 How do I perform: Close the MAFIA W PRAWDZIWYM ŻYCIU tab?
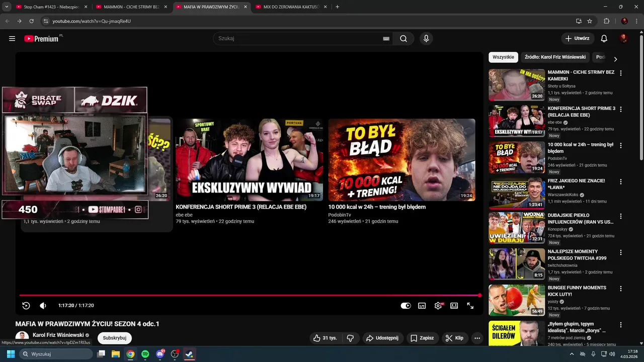click(x=245, y=7)
